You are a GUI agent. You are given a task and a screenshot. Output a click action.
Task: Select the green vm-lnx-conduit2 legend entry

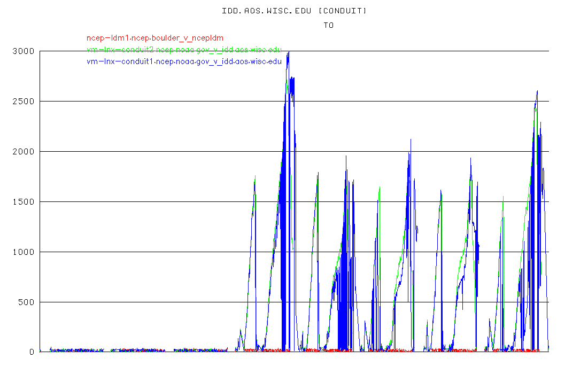[x=184, y=50]
